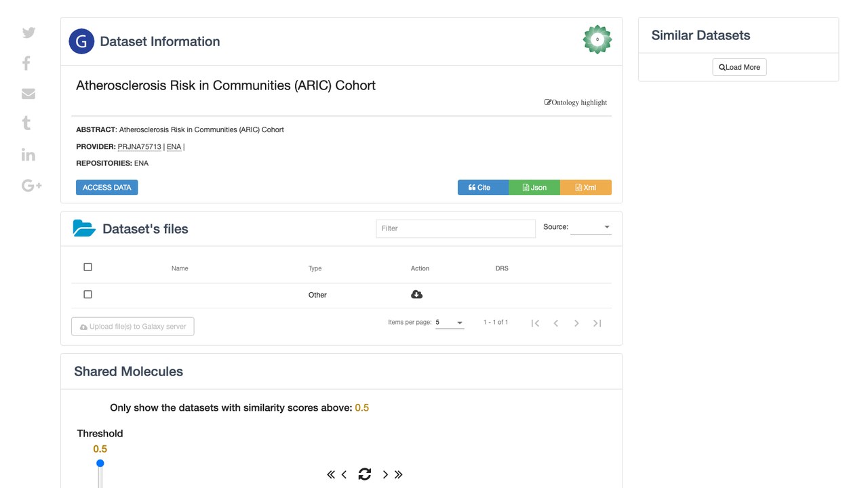Click the ACCESS DATA button

(x=107, y=187)
